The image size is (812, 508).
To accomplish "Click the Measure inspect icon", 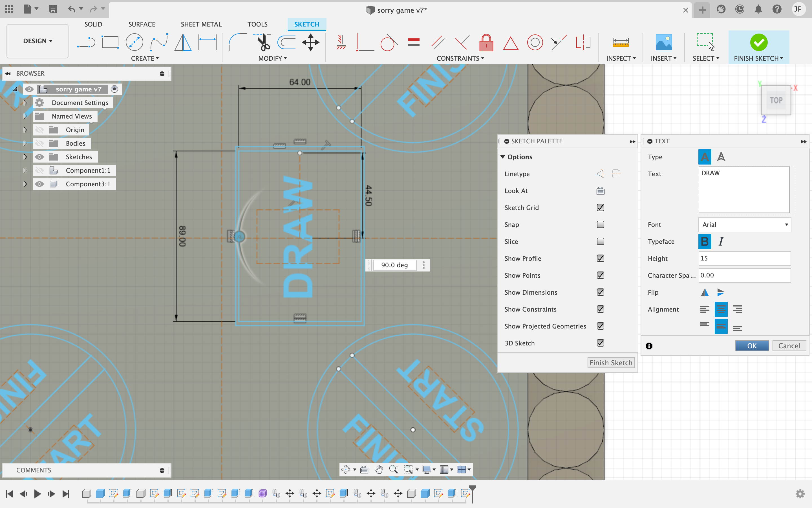I will click(x=620, y=43).
